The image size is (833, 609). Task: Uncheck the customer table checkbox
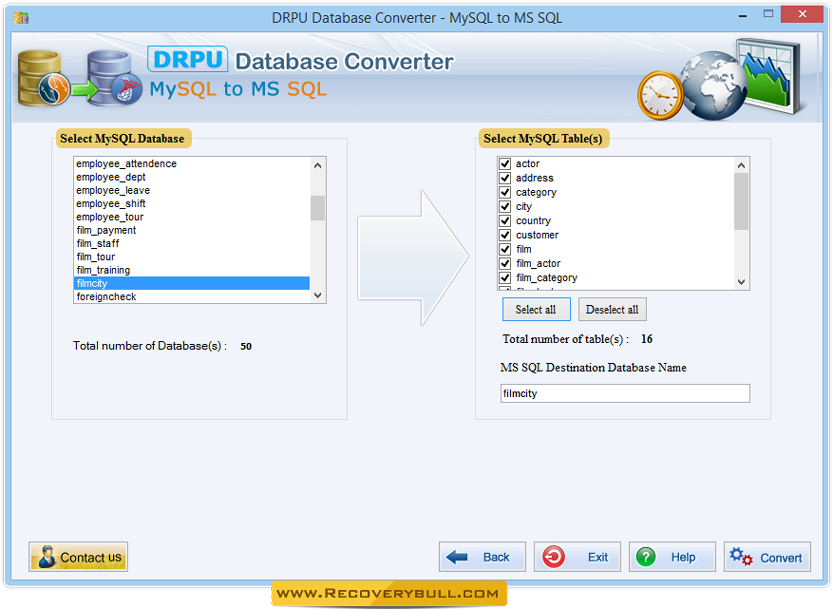pyautogui.click(x=505, y=235)
